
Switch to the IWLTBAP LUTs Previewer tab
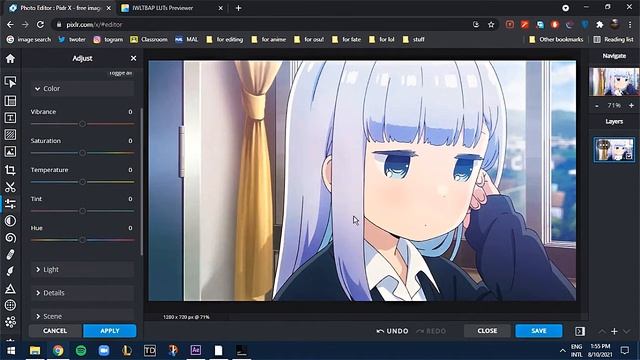click(172, 8)
